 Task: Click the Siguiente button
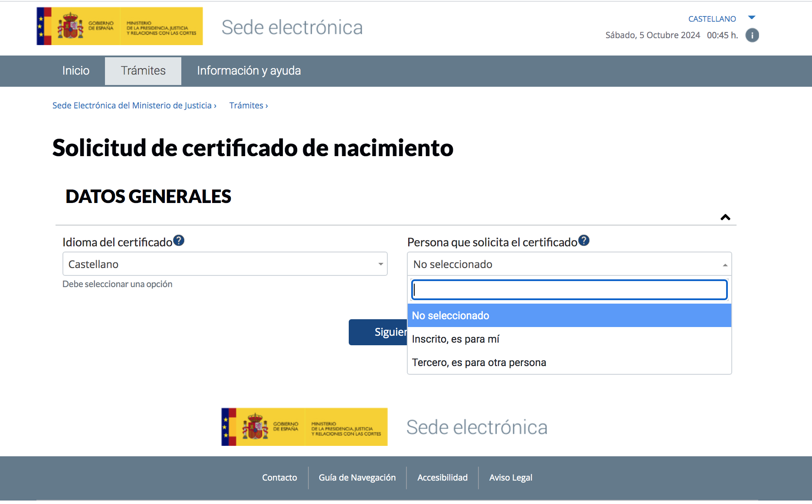pyautogui.click(x=384, y=332)
